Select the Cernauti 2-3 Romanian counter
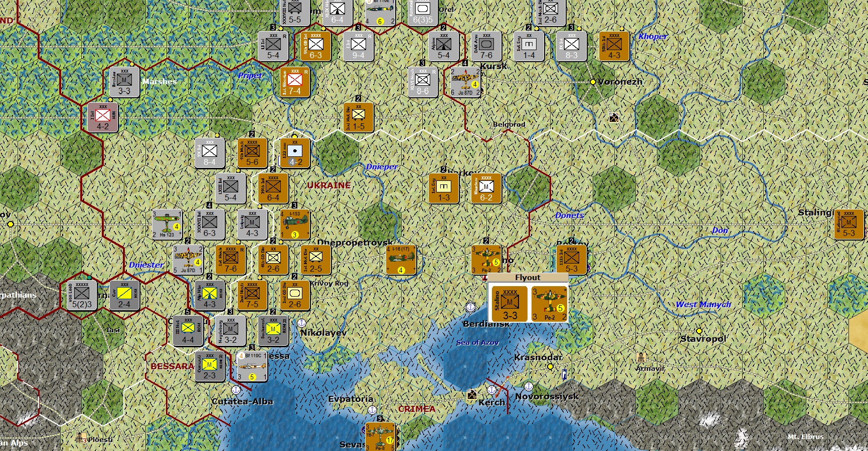The width and height of the screenshot is (868, 451). click(x=210, y=366)
